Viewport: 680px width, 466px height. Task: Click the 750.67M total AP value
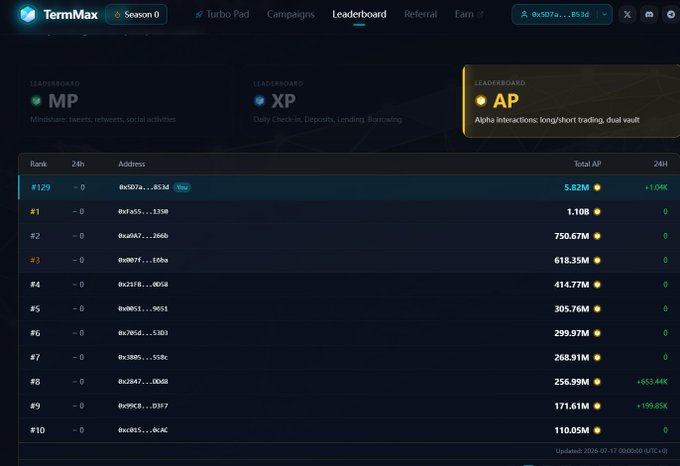coord(572,236)
